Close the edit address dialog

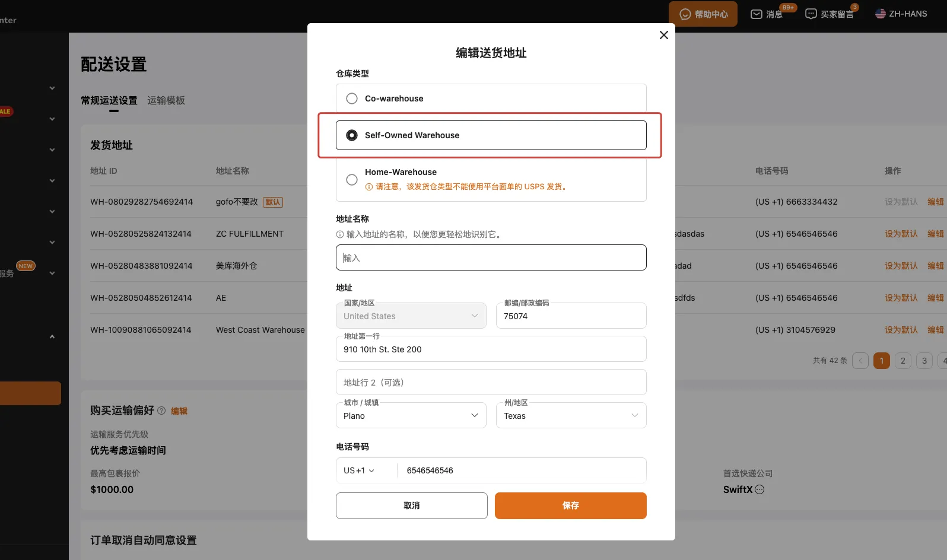663,35
